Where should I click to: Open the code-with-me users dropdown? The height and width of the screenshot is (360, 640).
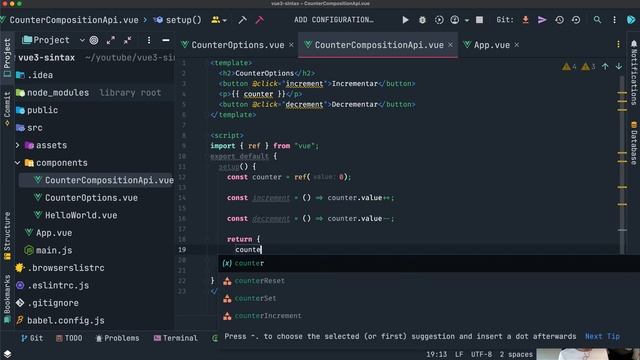click(x=219, y=20)
